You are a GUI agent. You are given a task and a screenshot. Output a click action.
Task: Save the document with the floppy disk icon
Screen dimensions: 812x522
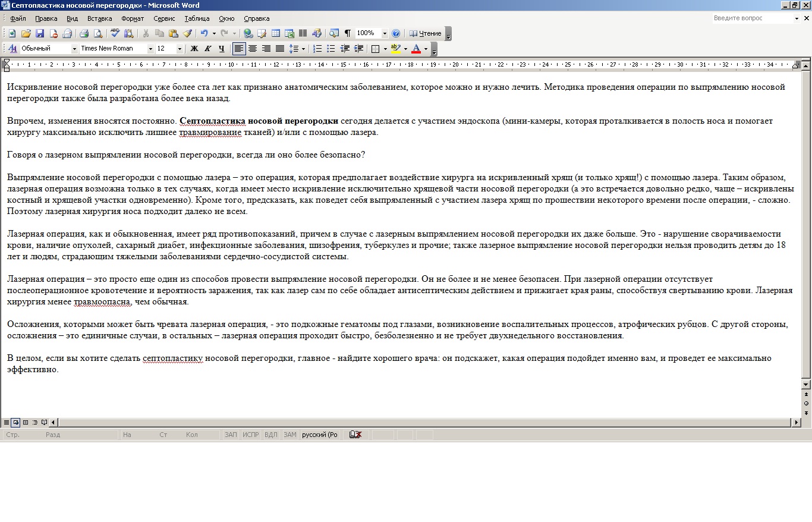(x=40, y=33)
